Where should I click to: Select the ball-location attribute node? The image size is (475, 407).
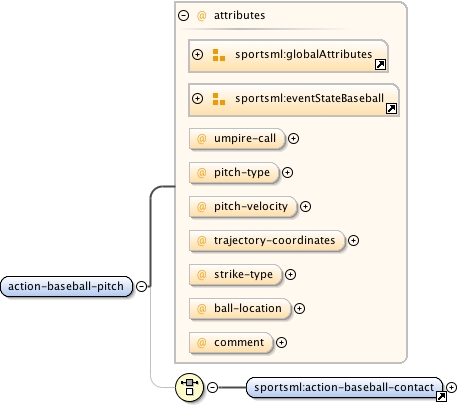click(240, 309)
